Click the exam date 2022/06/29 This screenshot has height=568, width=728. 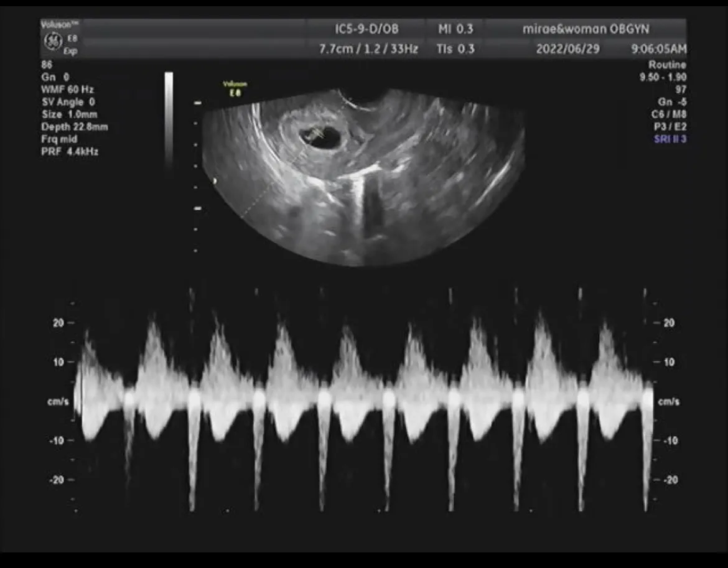[x=568, y=49]
